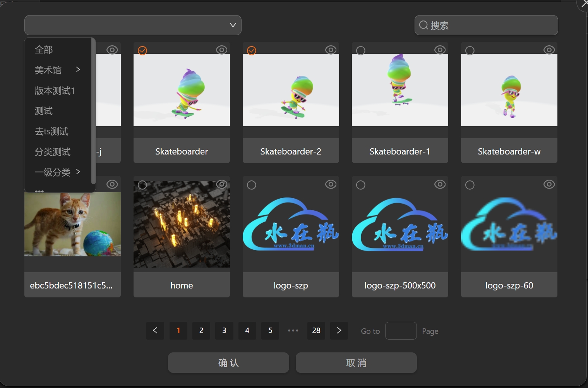Preview logo-szp-60 via its eye icon
The height and width of the screenshot is (388, 588).
tap(549, 184)
